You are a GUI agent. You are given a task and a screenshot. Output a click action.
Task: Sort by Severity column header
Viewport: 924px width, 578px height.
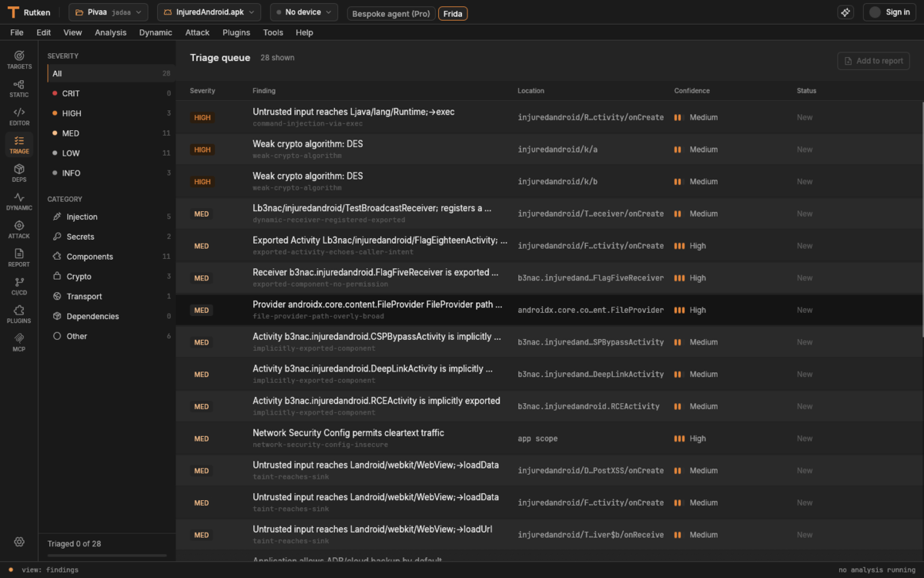(203, 91)
